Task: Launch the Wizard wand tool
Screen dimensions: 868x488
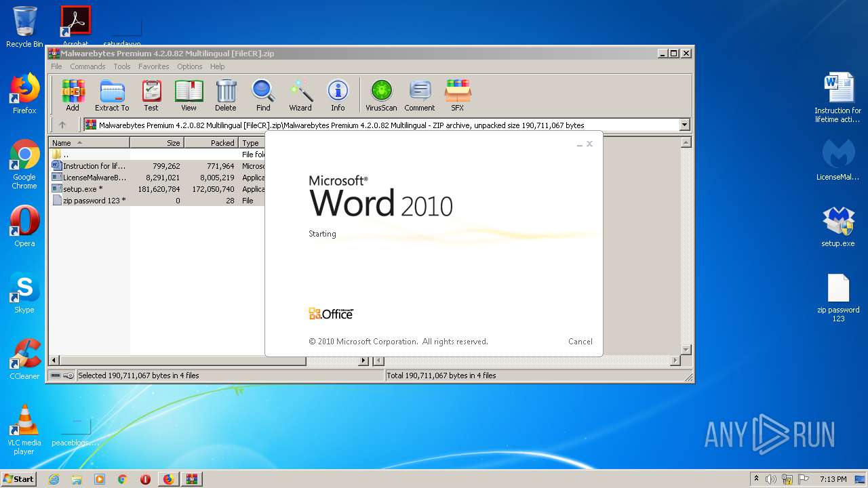Action: coord(300,95)
